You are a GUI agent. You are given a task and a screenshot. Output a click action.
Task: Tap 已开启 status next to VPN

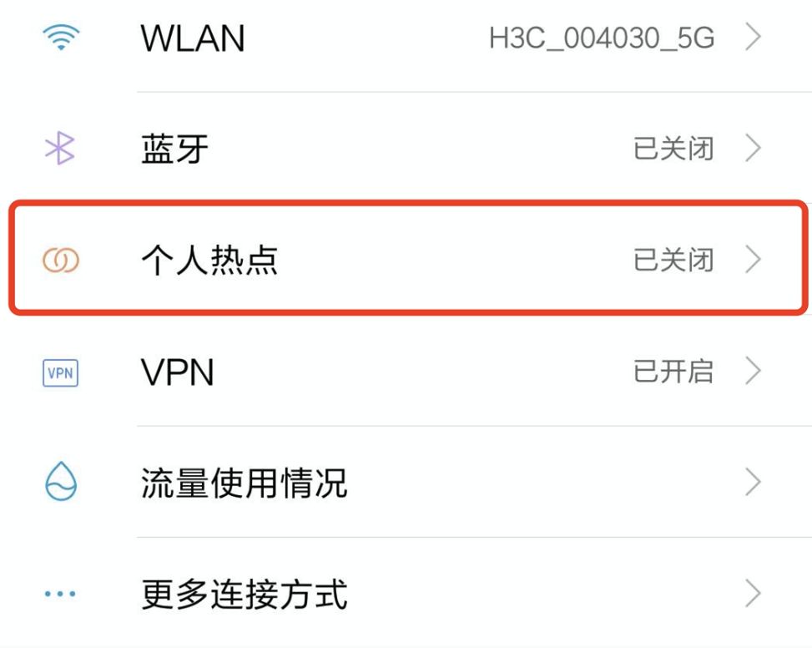[x=673, y=372]
